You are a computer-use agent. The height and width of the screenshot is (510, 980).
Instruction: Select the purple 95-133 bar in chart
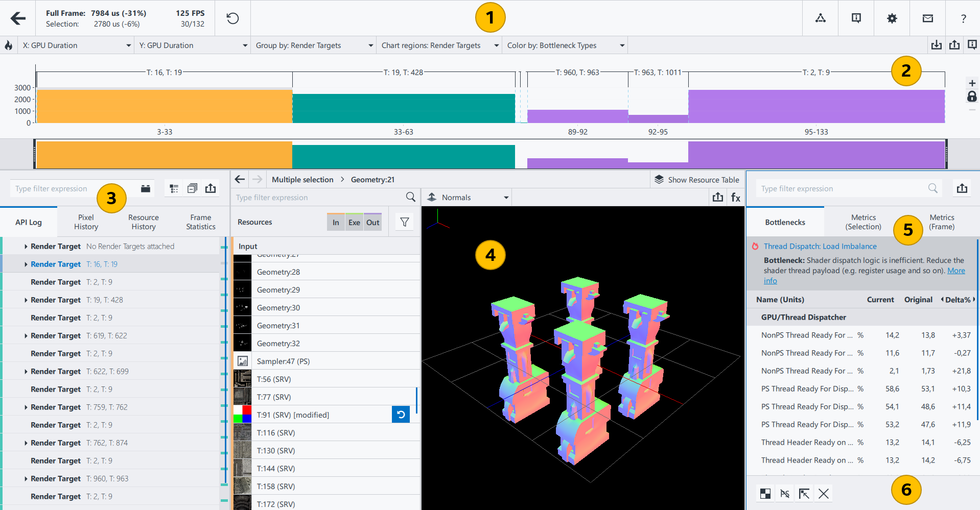(x=816, y=106)
